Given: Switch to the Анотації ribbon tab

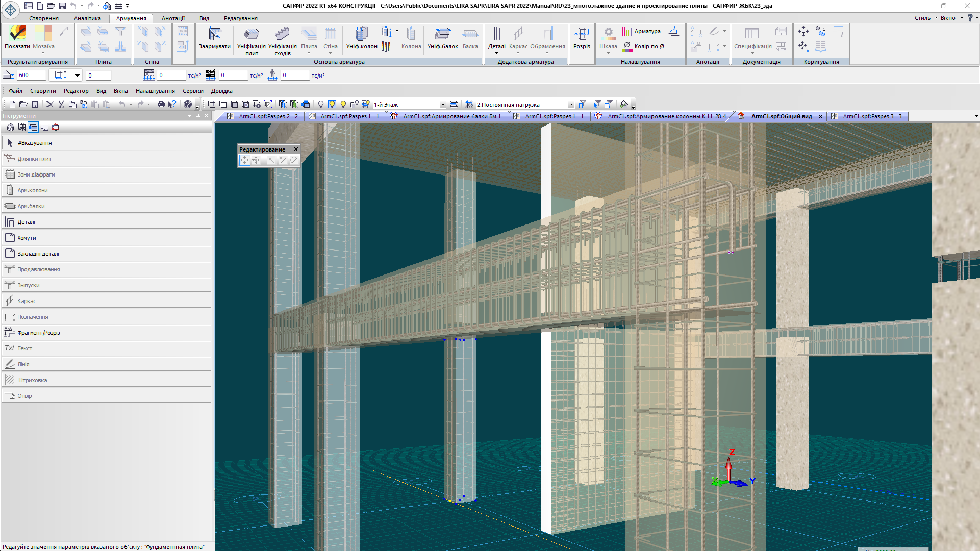Looking at the screenshot, I should click(173, 18).
